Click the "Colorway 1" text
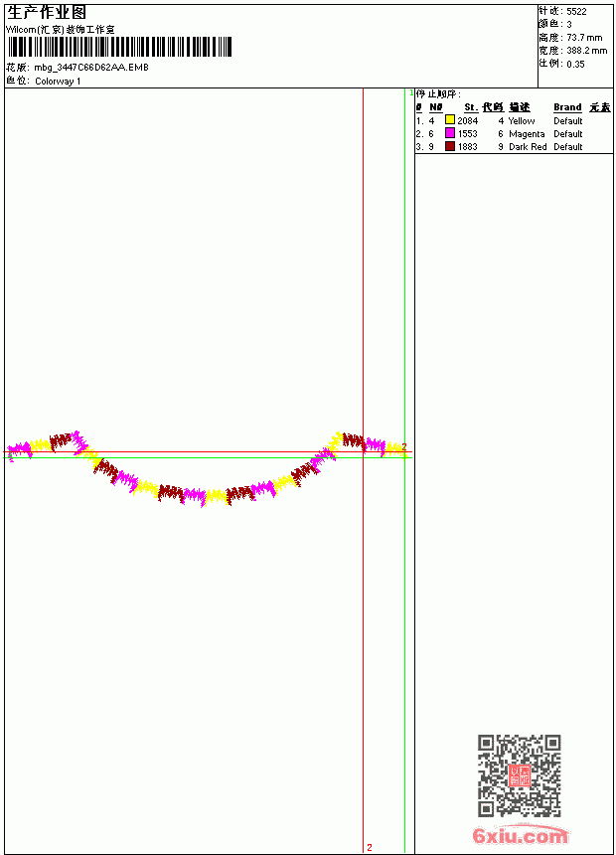This screenshot has width=616, height=855. pyautogui.click(x=58, y=82)
